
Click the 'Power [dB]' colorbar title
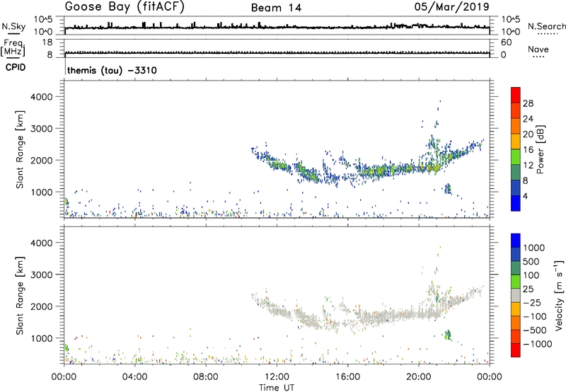541,149
